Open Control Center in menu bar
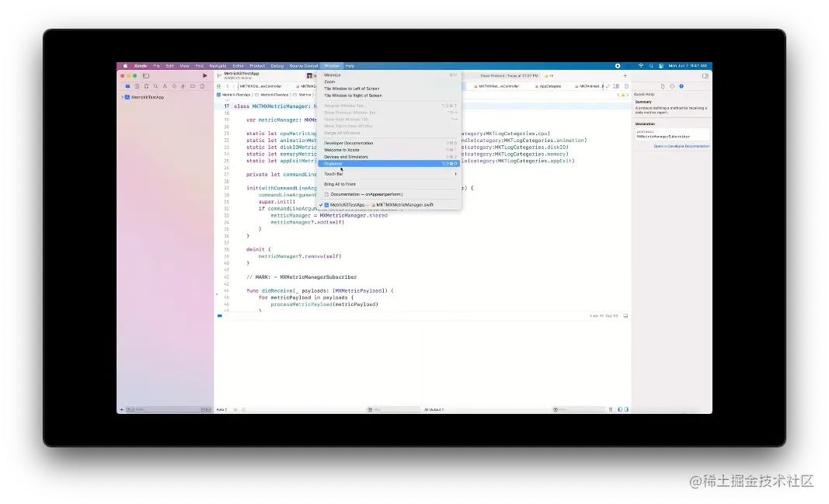This screenshot has width=829, height=504. (x=661, y=66)
